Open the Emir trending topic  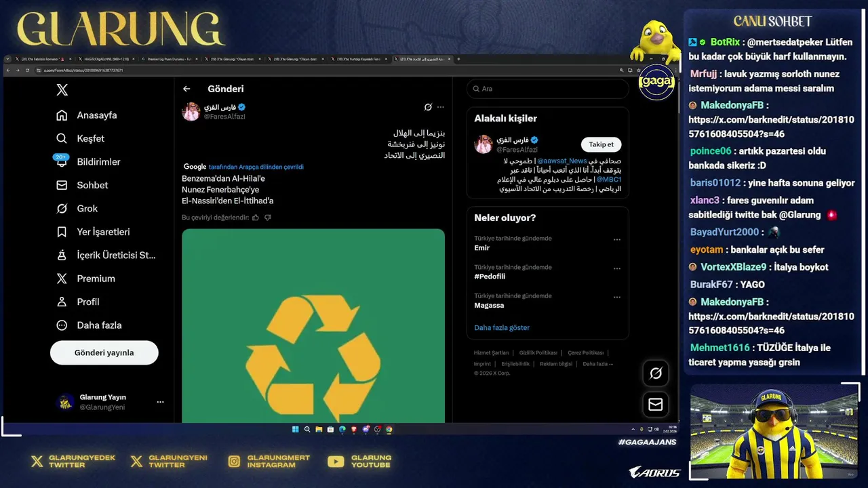pos(482,248)
